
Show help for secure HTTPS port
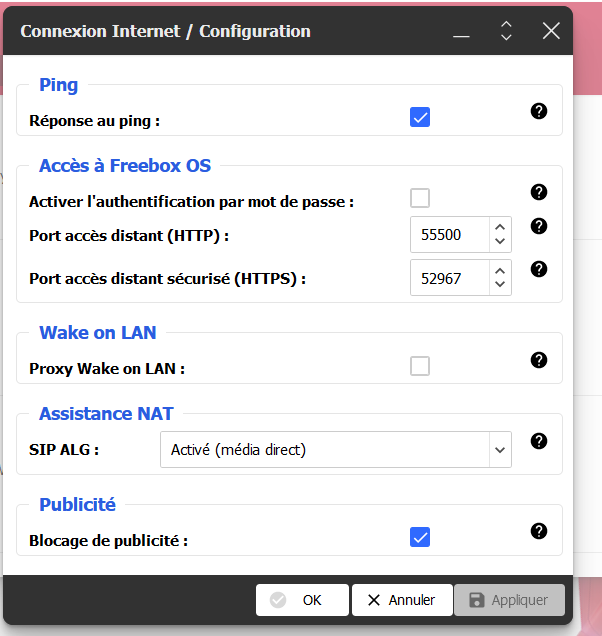pyautogui.click(x=539, y=269)
